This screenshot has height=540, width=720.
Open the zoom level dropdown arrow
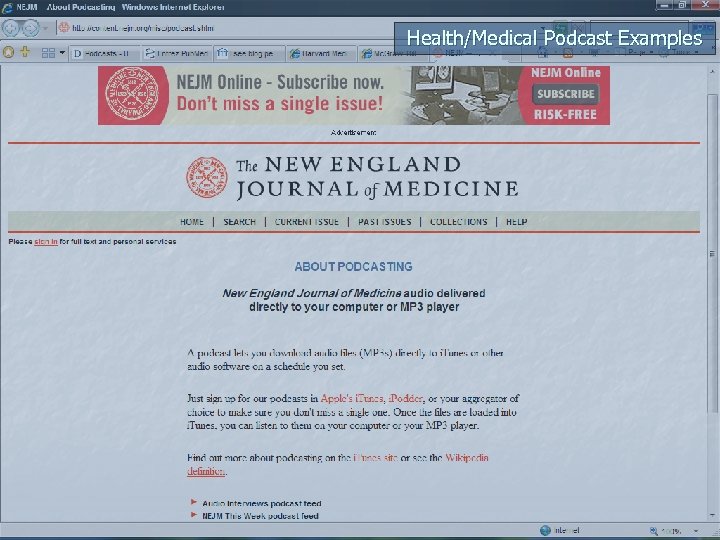click(696, 531)
